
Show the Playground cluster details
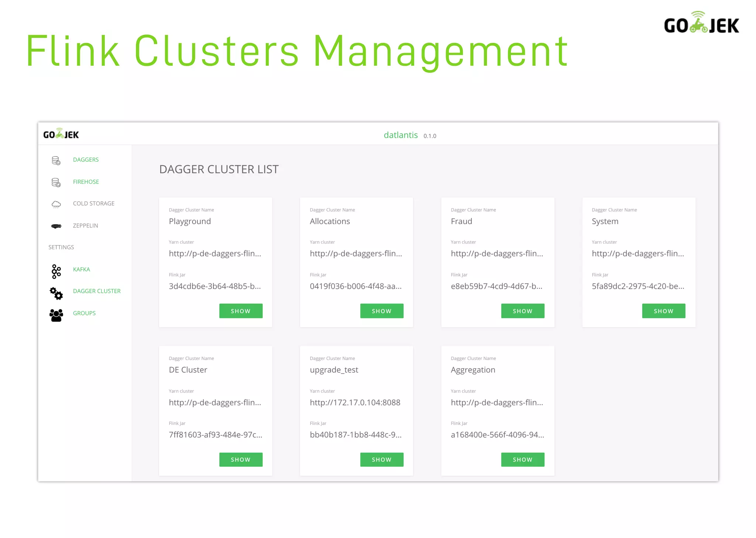(241, 311)
